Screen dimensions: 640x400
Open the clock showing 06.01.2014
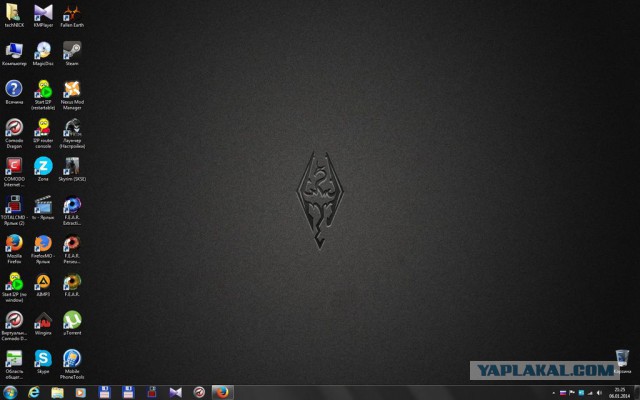(620, 393)
